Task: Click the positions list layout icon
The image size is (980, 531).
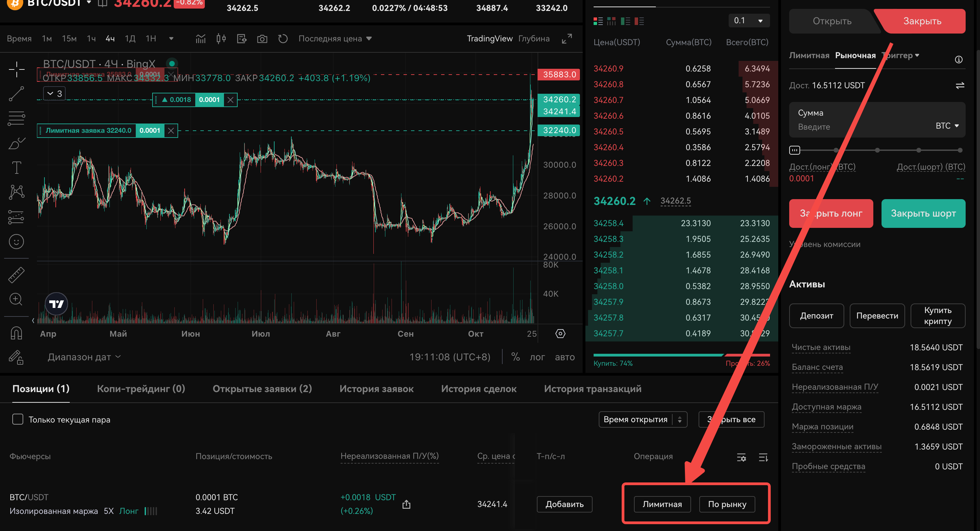Action: tap(763, 457)
